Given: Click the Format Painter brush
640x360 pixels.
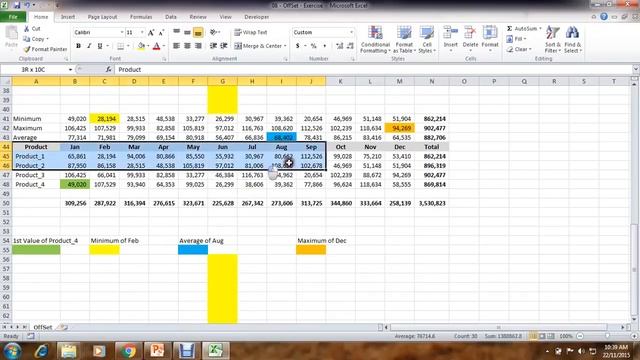Looking at the screenshot, I should click(x=27, y=49).
